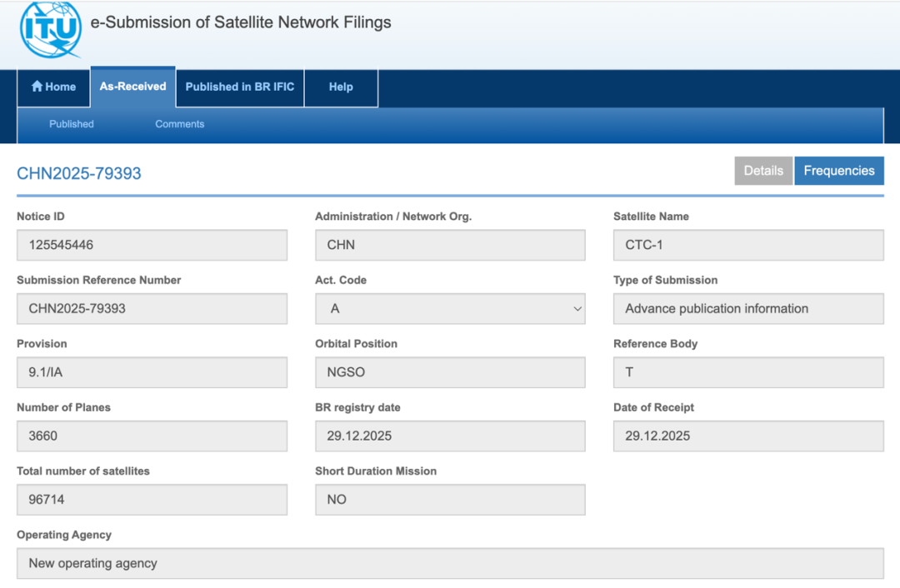Click the Provision field showing 9.1/IA
This screenshot has width=900, height=588.
point(152,372)
